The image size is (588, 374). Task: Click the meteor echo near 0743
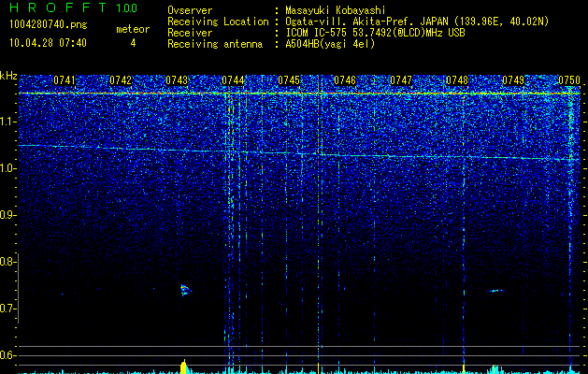(x=186, y=290)
